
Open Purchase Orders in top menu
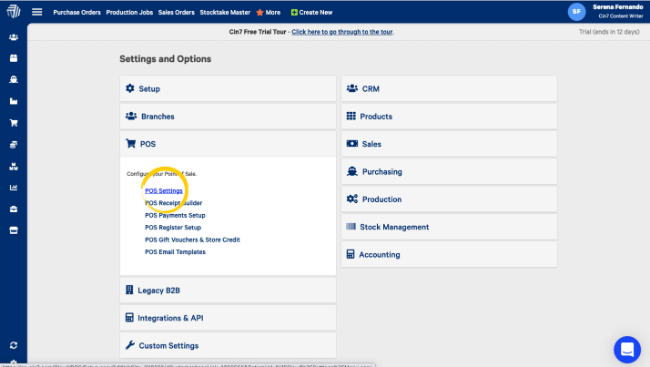[x=77, y=12]
